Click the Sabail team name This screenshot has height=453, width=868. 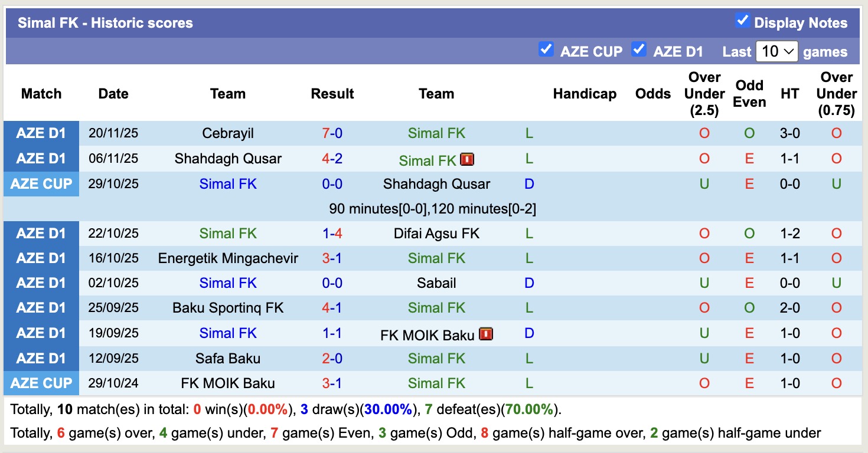tap(436, 283)
